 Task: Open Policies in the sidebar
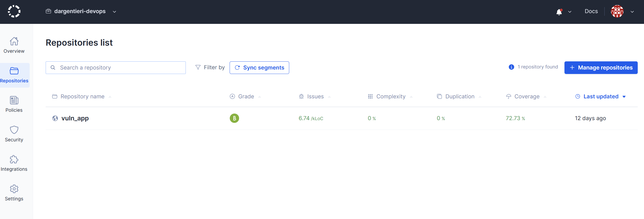click(x=14, y=104)
